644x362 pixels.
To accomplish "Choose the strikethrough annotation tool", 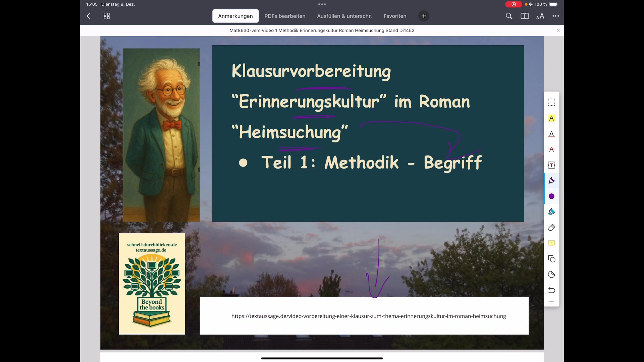I will pos(551,149).
